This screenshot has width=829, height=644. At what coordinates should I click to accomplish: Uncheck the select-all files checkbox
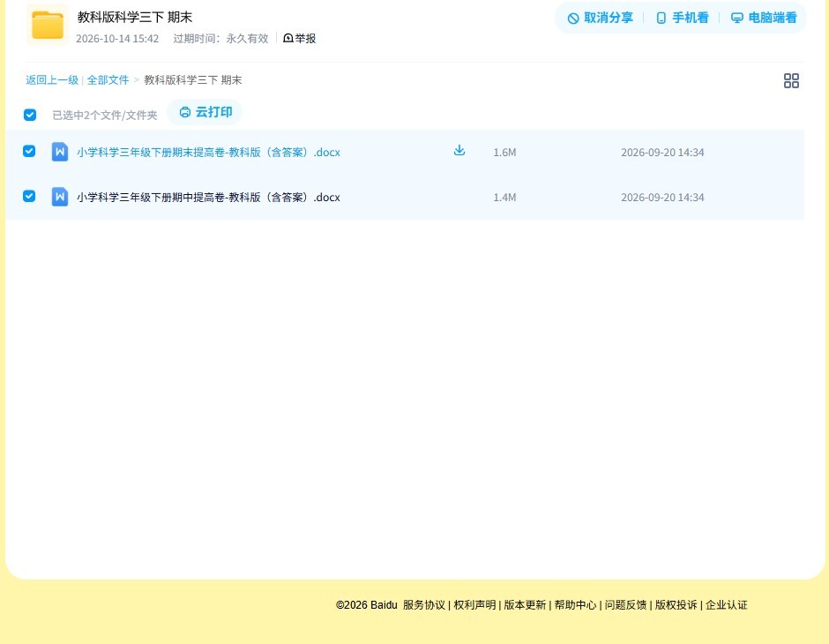(x=30, y=115)
